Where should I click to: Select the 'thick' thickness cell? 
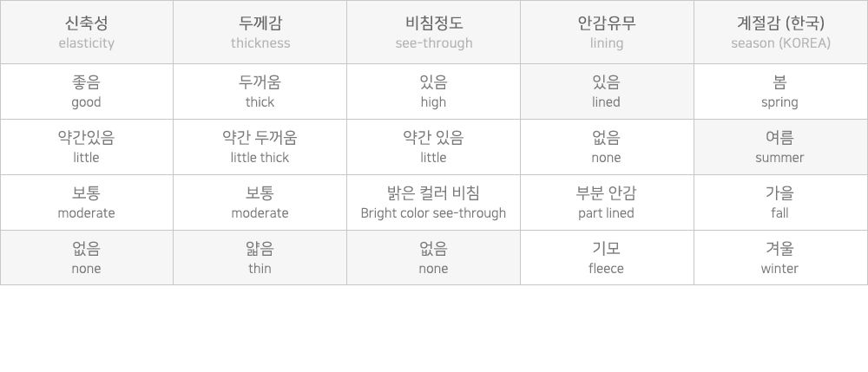click(x=260, y=92)
